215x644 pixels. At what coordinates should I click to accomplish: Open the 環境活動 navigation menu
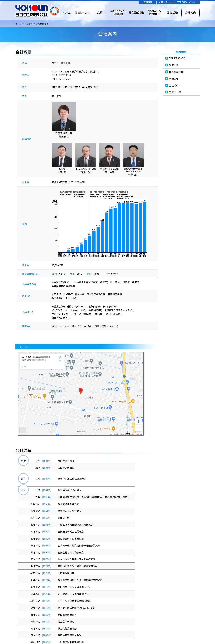coord(172,13)
